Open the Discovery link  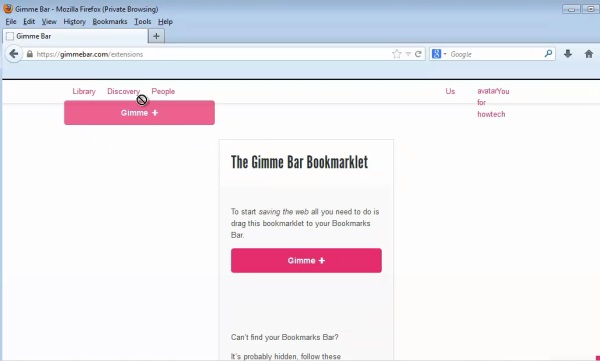click(123, 91)
